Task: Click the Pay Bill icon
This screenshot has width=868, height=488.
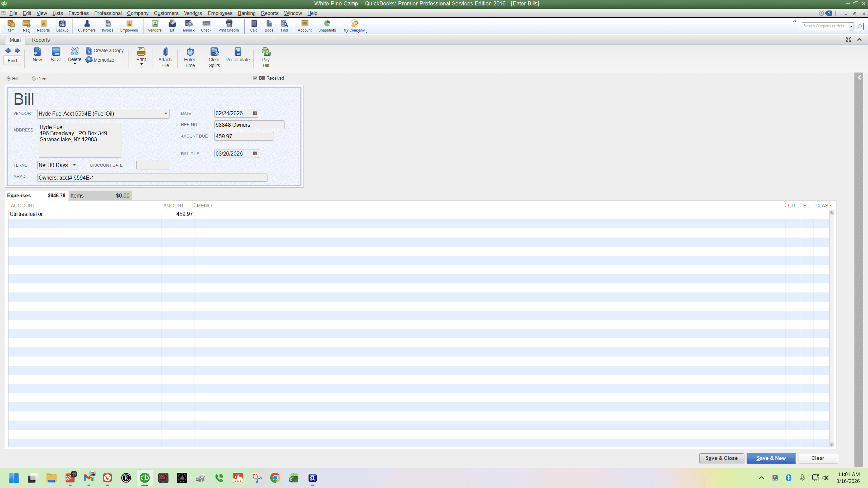Action: [266, 52]
